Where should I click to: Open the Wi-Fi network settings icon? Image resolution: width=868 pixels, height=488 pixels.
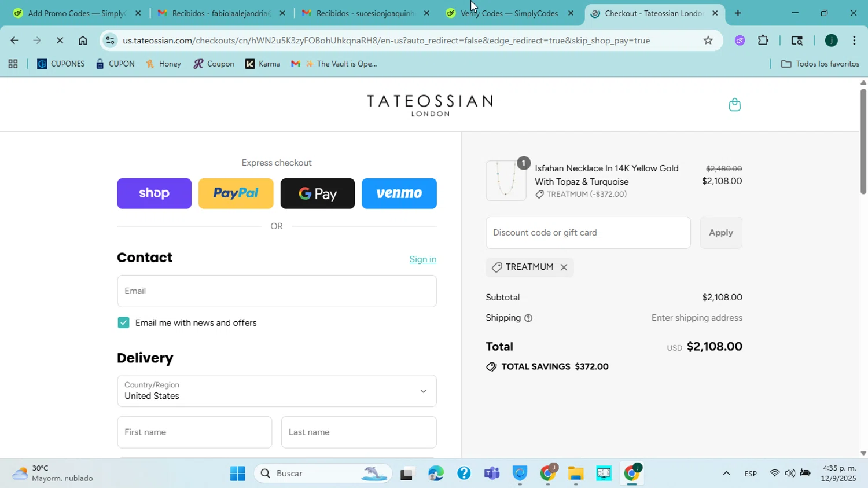pyautogui.click(x=774, y=474)
